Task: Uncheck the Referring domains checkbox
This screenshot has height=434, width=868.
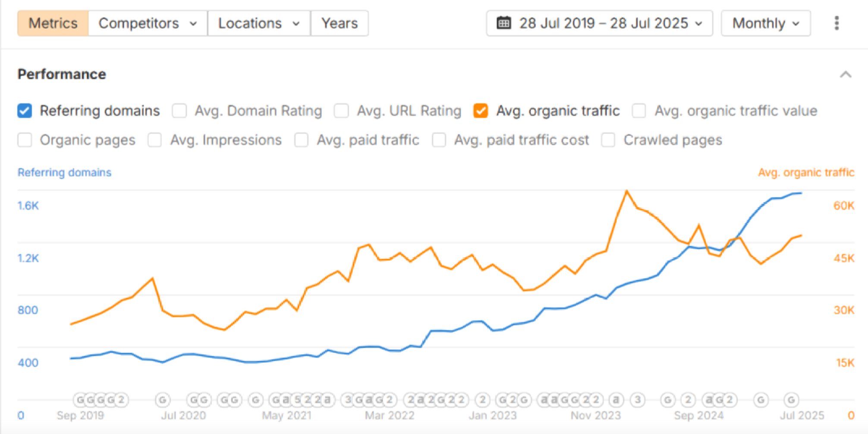Action: [x=25, y=111]
